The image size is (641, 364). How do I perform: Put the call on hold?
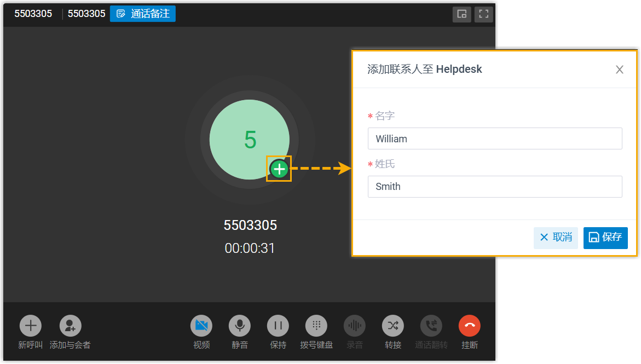tap(278, 326)
